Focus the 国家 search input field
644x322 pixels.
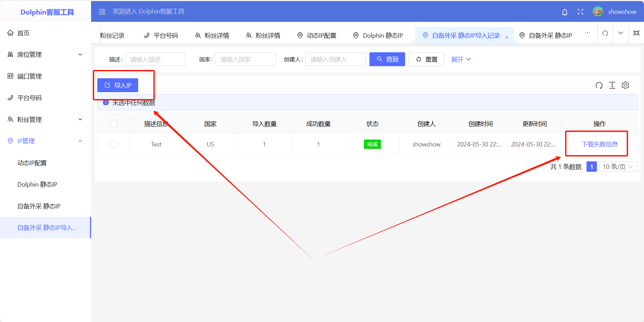point(245,60)
